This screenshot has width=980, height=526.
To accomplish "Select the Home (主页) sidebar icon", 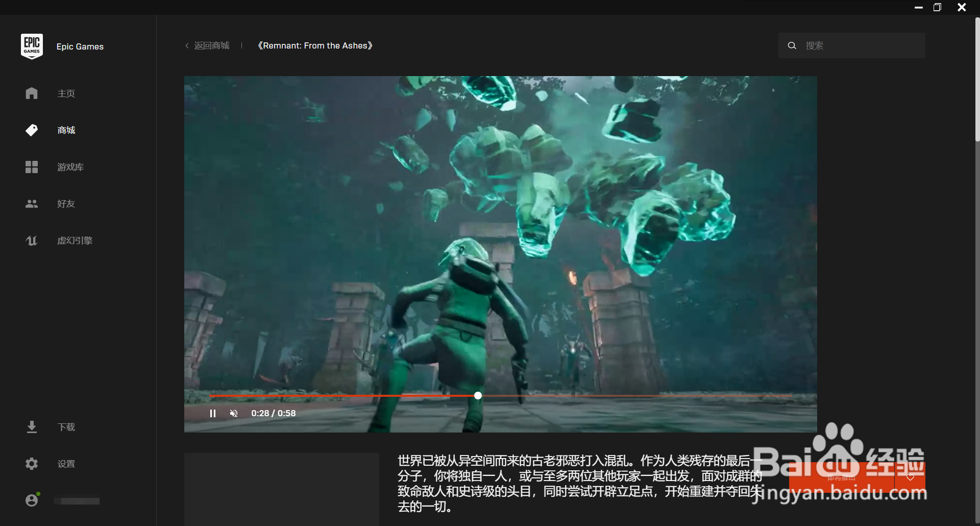I will [x=31, y=93].
